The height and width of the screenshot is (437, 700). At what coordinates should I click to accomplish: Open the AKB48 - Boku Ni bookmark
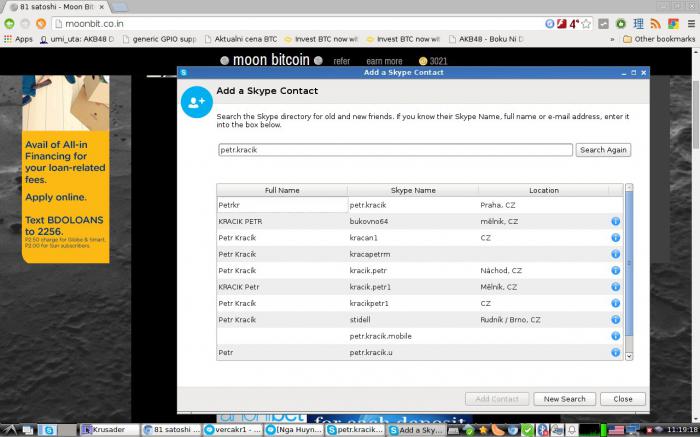click(x=486, y=39)
